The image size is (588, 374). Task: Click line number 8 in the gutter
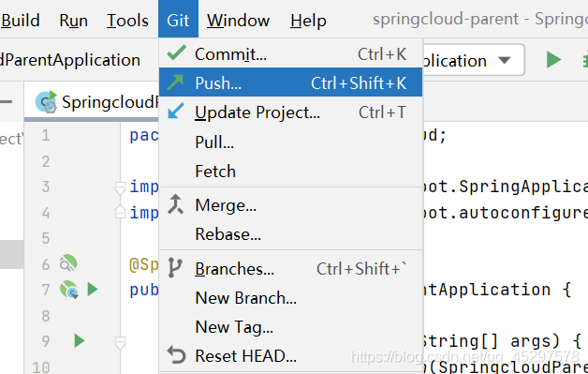[45, 316]
